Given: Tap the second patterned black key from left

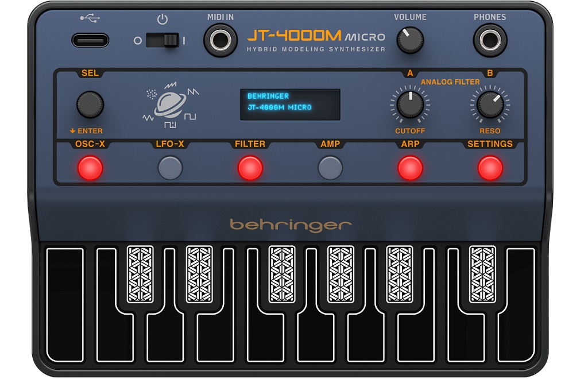Looking at the screenshot, I should tap(199, 274).
